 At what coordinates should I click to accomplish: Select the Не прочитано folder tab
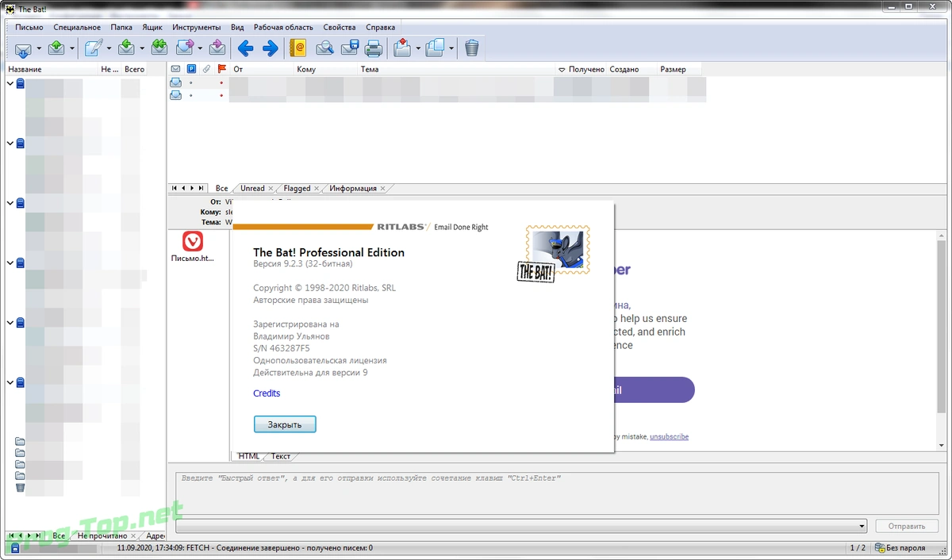click(102, 536)
